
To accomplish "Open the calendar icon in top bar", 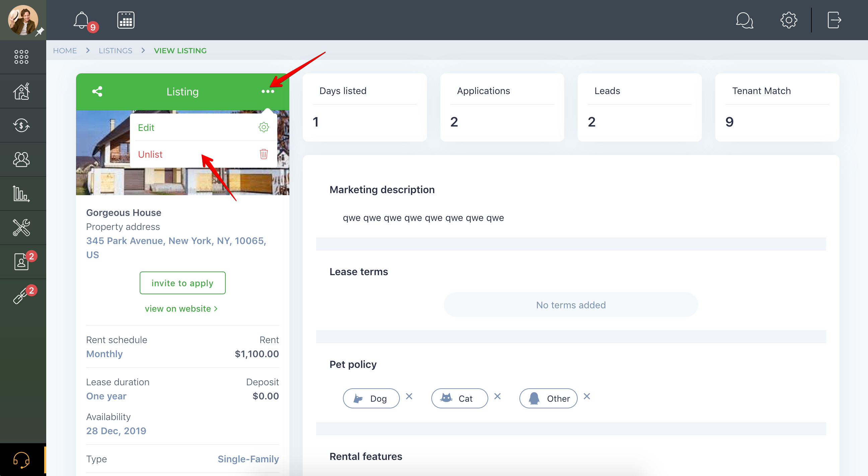I will click(x=126, y=20).
